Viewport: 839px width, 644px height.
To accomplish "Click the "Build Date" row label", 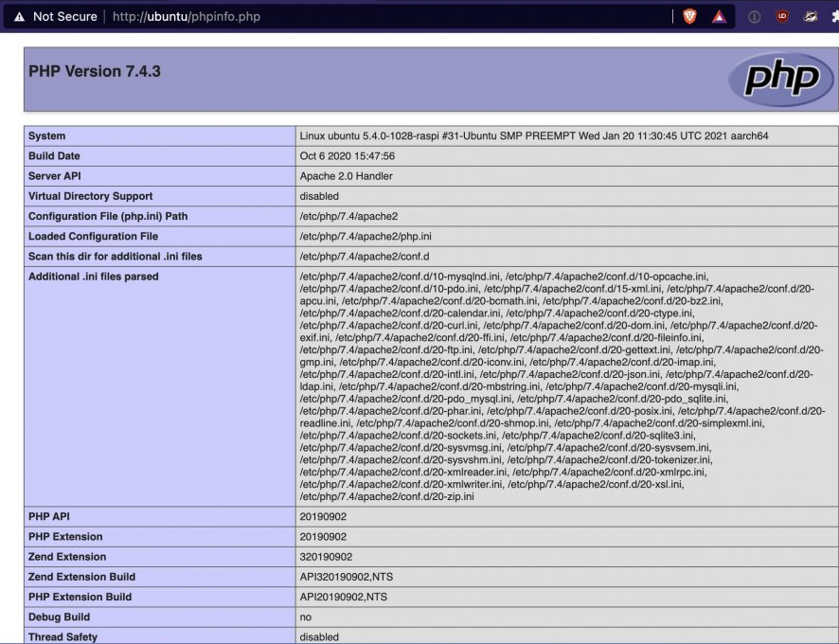I will (54, 155).
